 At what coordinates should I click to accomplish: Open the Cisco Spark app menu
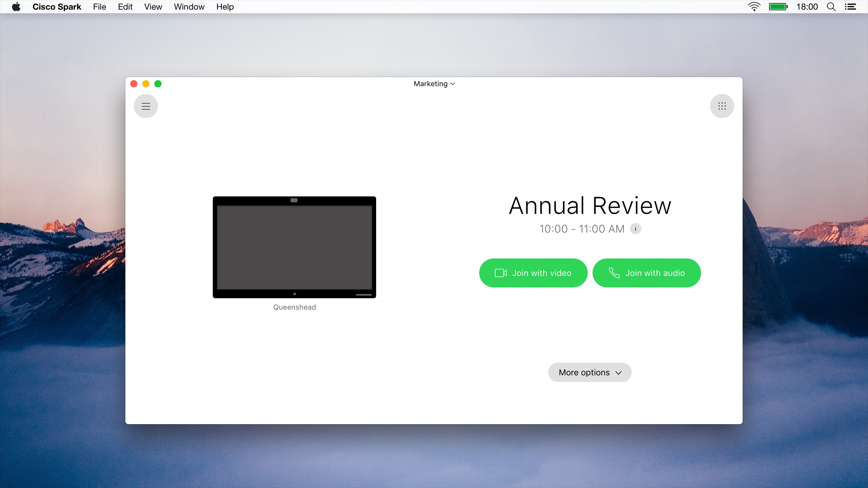(x=57, y=7)
